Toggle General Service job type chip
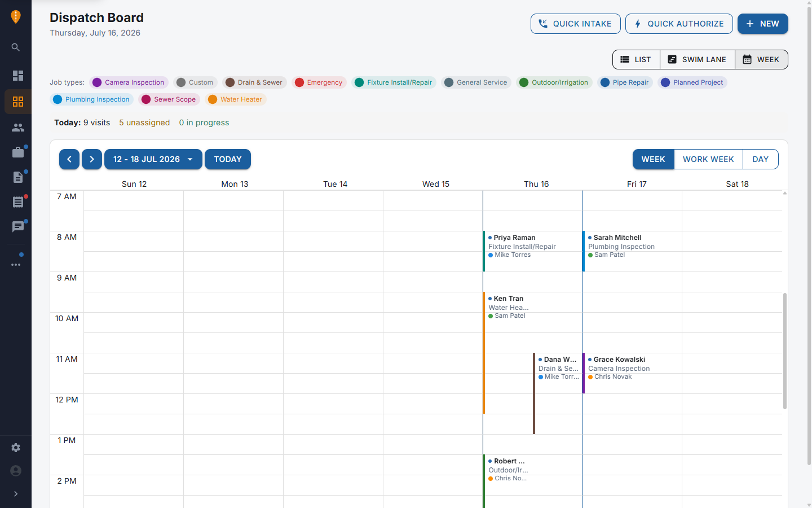Image resolution: width=812 pixels, height=508 pixels. (476, 82)
